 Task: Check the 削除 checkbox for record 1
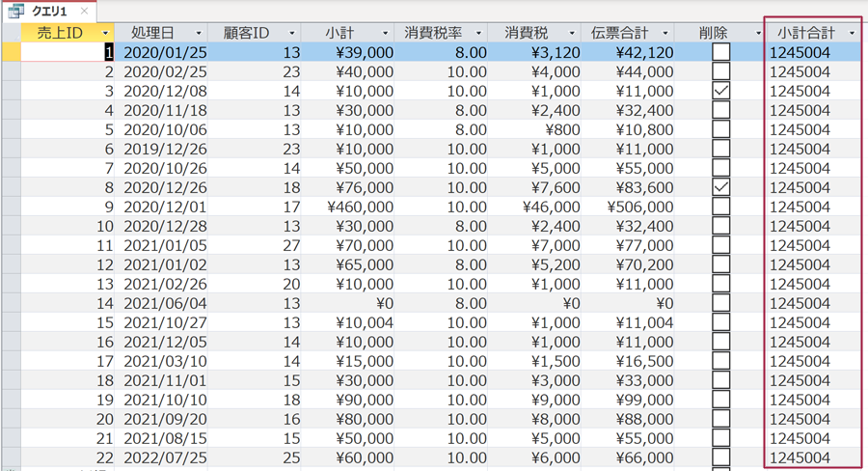[720, 52]
